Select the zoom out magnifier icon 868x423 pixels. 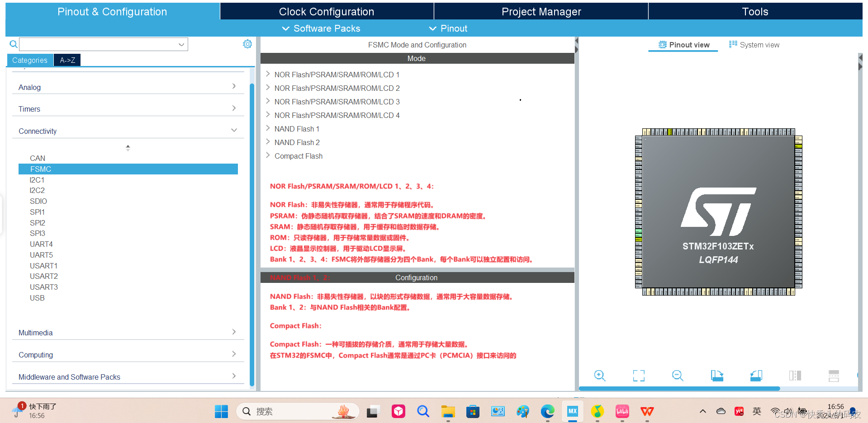(x=677, y=376)
